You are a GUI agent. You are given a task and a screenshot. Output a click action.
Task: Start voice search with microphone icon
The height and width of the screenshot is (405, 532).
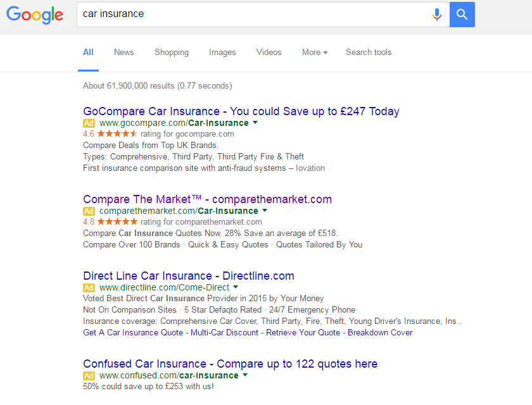coord(437,14)
